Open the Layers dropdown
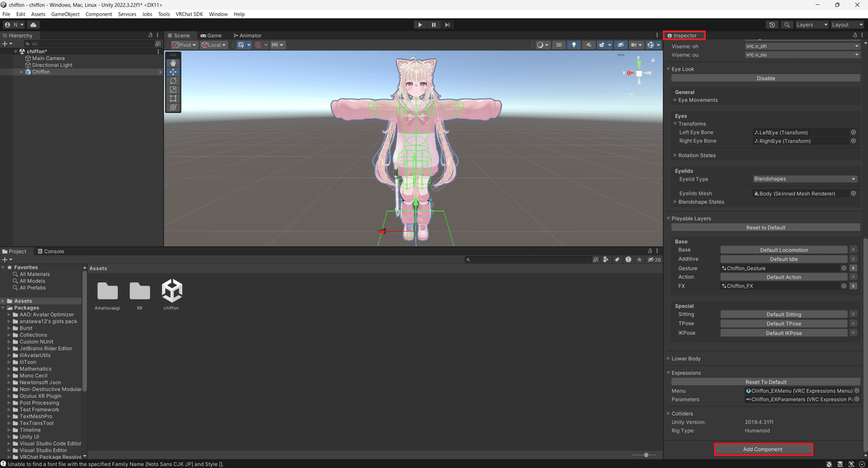This screenshot has width=868, height=468. point(810,25)
